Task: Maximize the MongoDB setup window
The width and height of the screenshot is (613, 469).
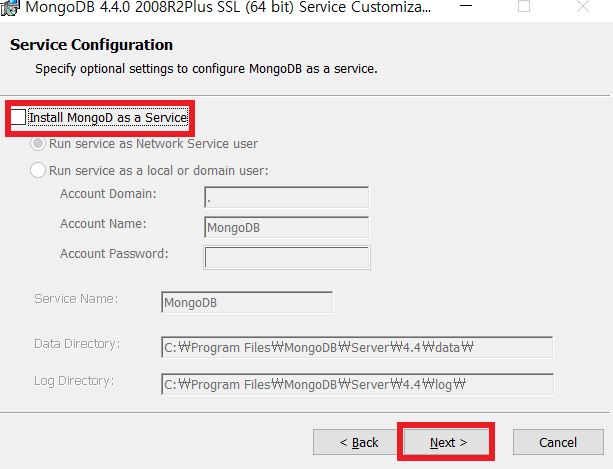Action: [x=524, y=6]
